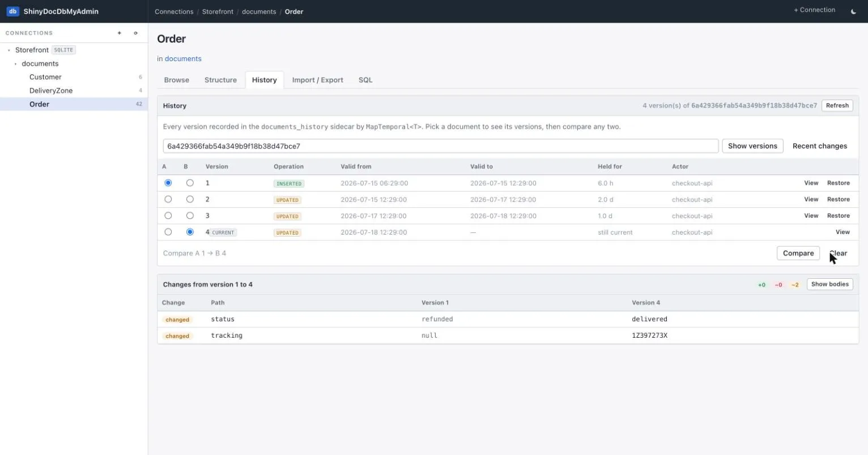Image resolution: width=868 pixels, height=455 pixels.
Task: Refresh connections with the sidebar reload icon
Action: (135, 33)
